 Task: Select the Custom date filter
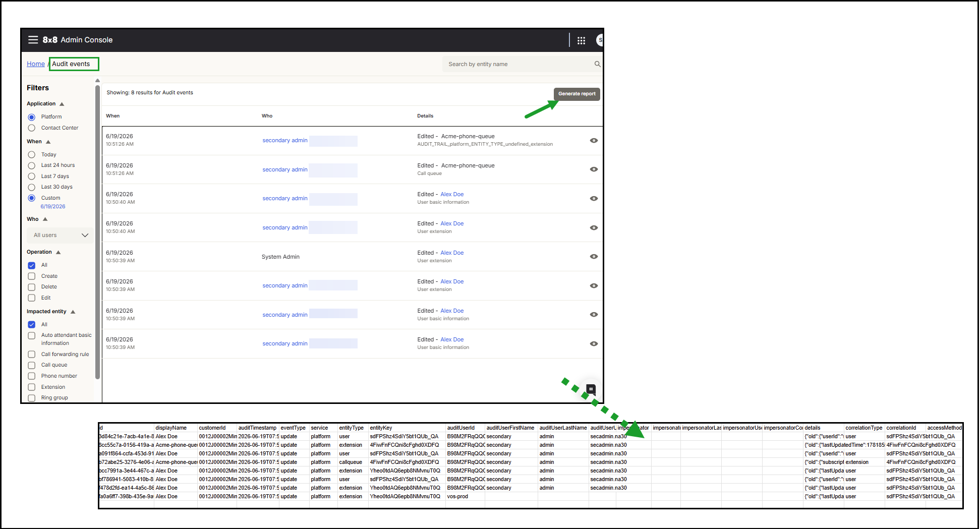coord(31,198)
